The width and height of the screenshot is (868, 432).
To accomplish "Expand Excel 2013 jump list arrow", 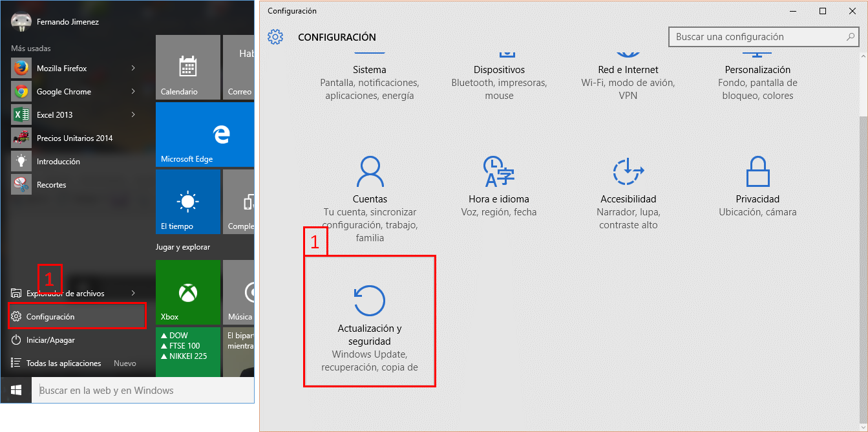I will point(133,114).
